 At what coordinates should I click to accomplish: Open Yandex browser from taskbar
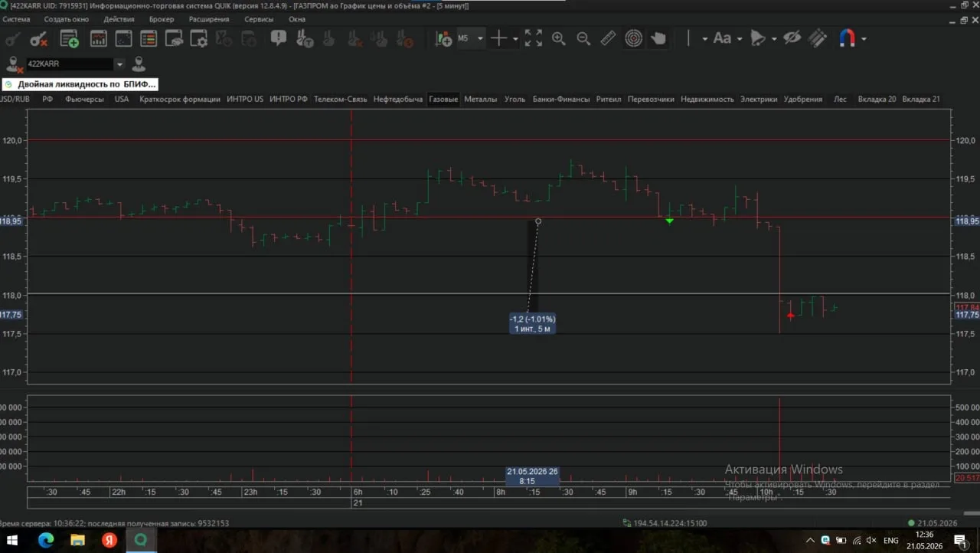[x=109, y=540]
